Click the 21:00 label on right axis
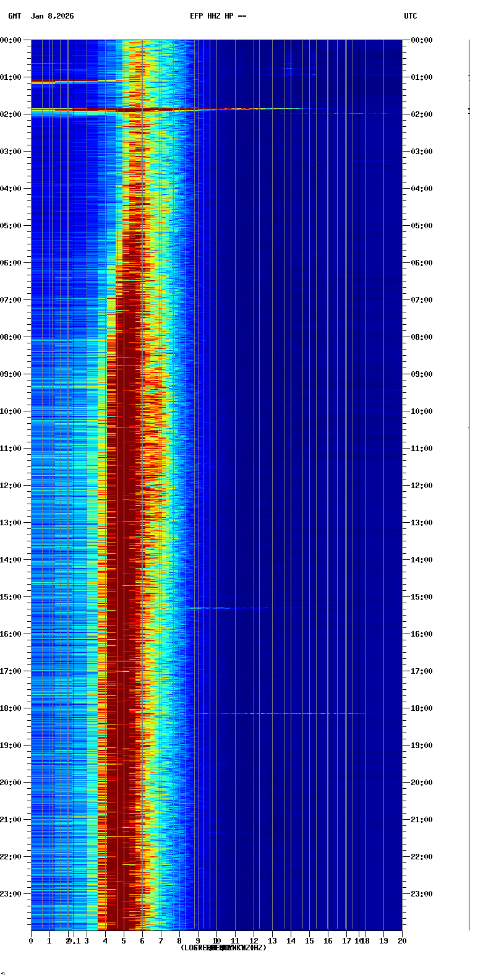The height and width of the screenshot is (980, 496). pyautogui.click(x=422, y=820)
